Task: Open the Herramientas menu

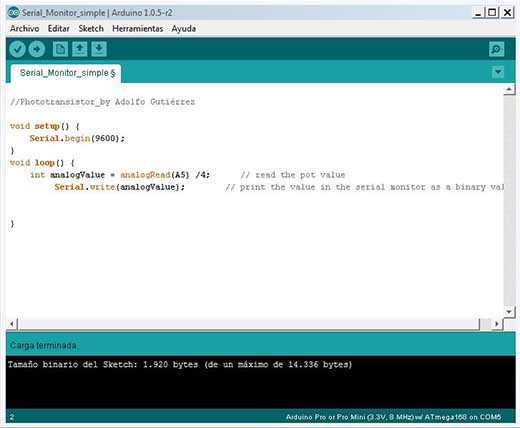Action: point(138,29)
